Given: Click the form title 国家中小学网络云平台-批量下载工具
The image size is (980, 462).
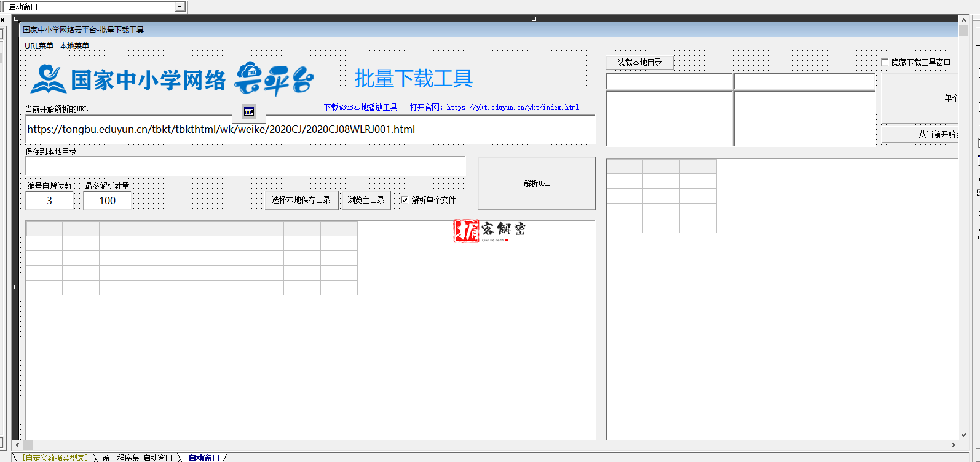Looking at the screenshot, I should click(83, 30).
